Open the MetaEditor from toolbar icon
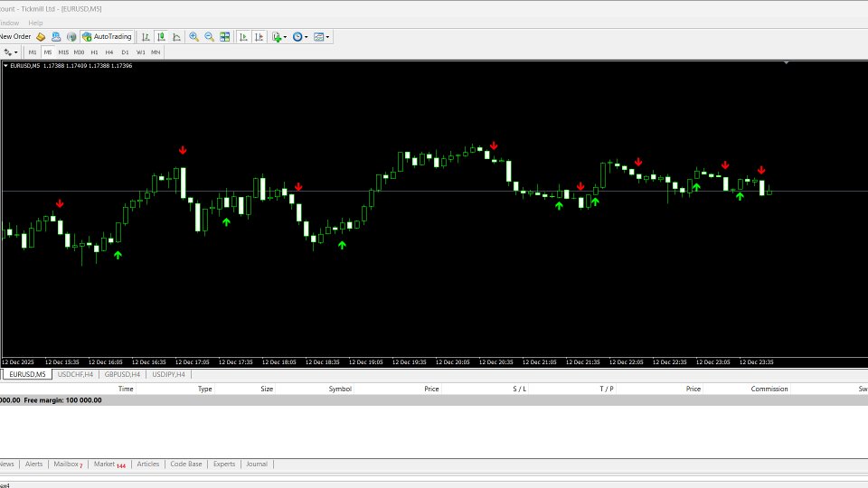The height and width of the screenshot is (488, 868). pos(41,36)
